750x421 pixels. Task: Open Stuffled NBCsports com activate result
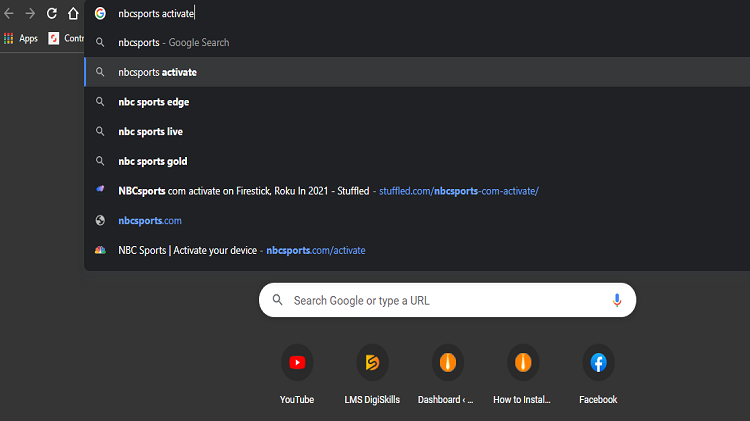pos(417,191)
